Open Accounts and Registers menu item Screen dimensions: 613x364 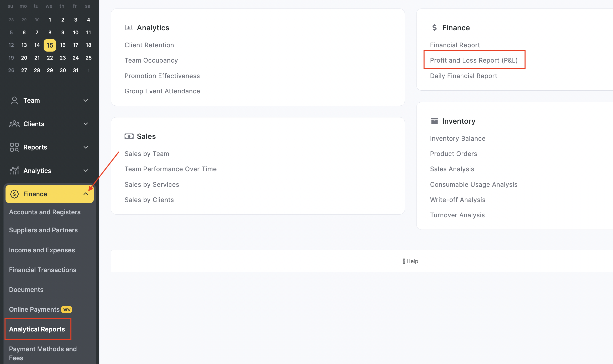click(x=45, y=212)
